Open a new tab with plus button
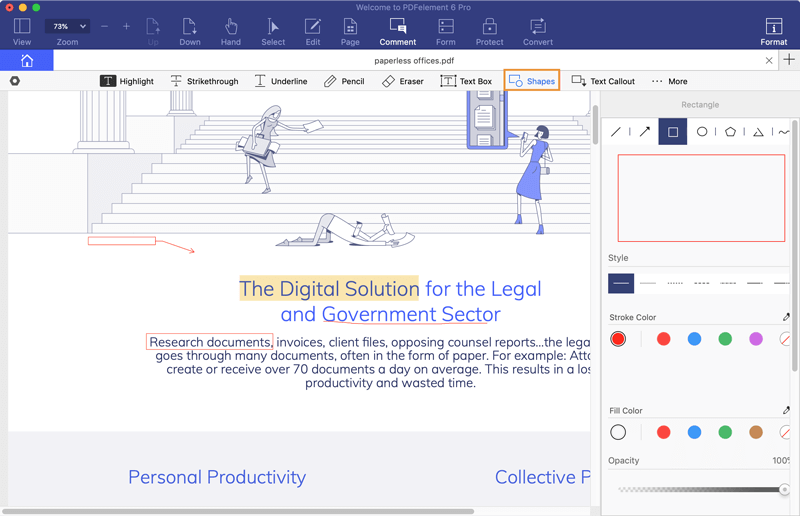This screenshot has height=516, width=800. pos(789,60)
